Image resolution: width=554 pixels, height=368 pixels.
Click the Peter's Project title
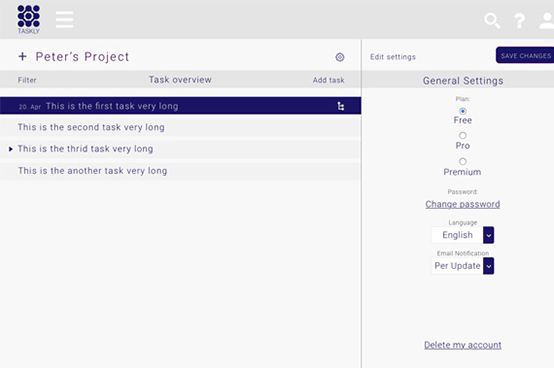click(x=82, y=57)
